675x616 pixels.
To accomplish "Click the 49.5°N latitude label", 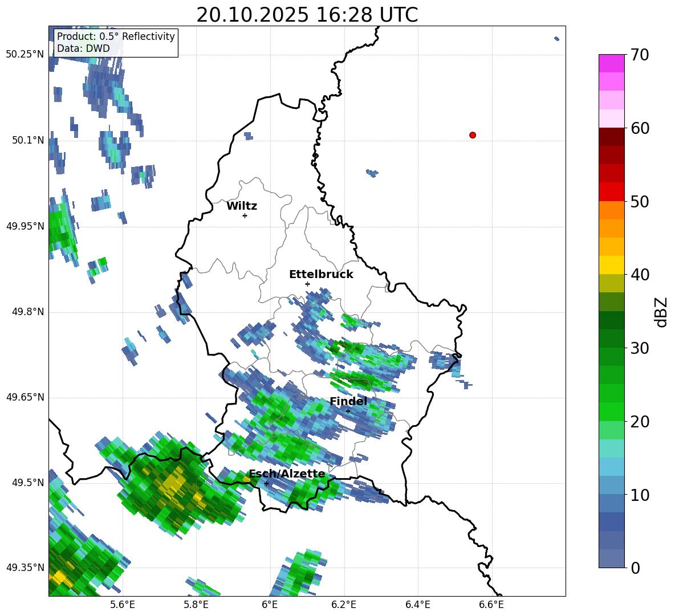I will tap(28, 483).
